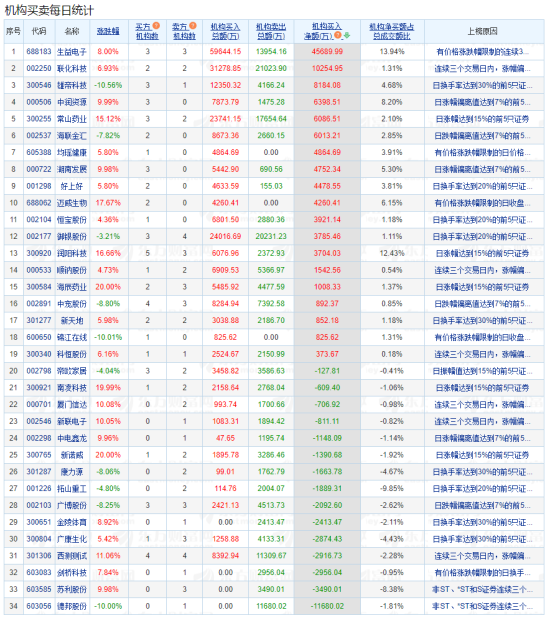This screenshot has height=623, width=550.
Task: Open stock code 301287 link
Action: click(x=39, y=472)
